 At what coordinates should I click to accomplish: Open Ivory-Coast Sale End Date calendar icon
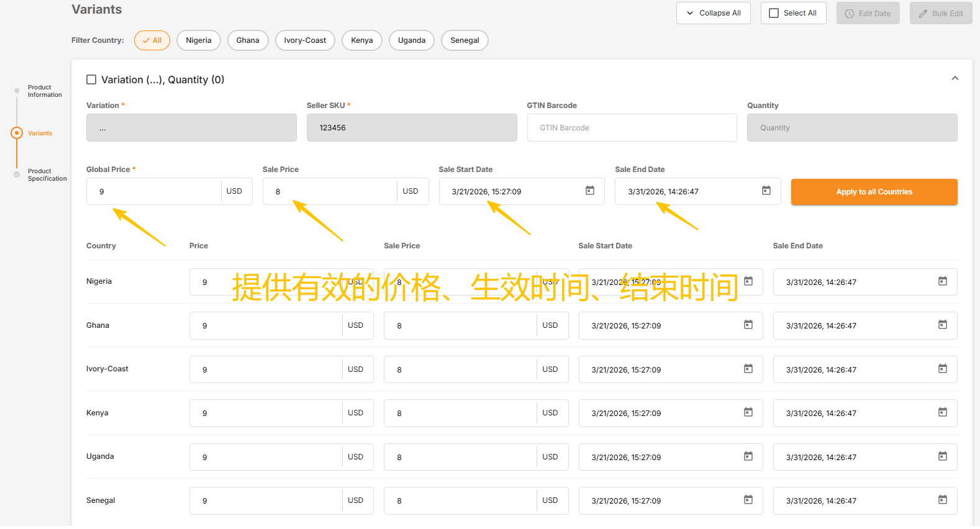pyautogui.click(x=942, y=369)
